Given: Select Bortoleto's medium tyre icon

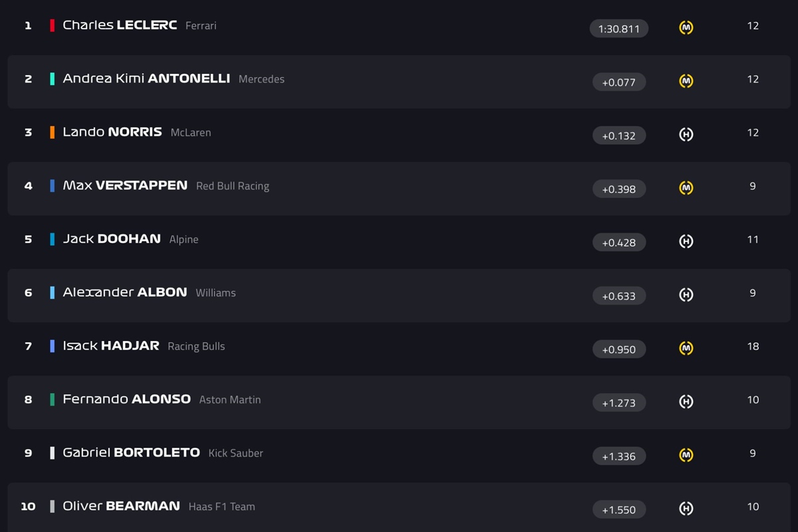Looking at the screenshot, I should (686, 455).
